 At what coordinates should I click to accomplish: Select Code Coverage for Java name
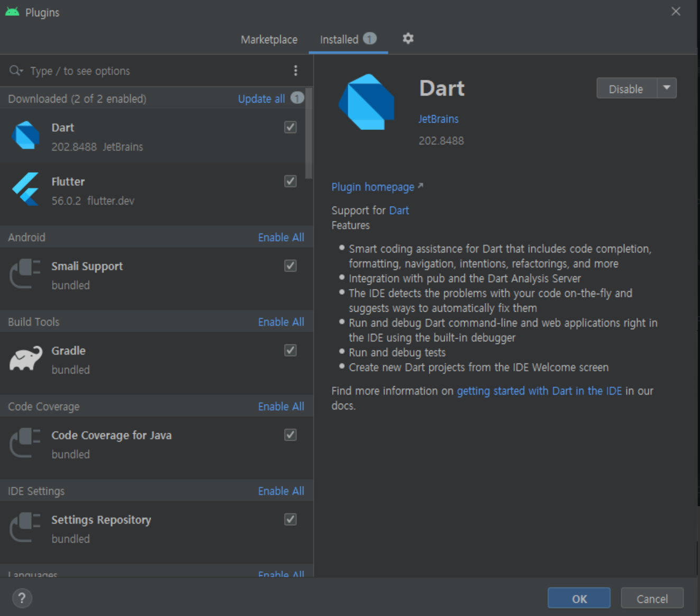[111, 435]
